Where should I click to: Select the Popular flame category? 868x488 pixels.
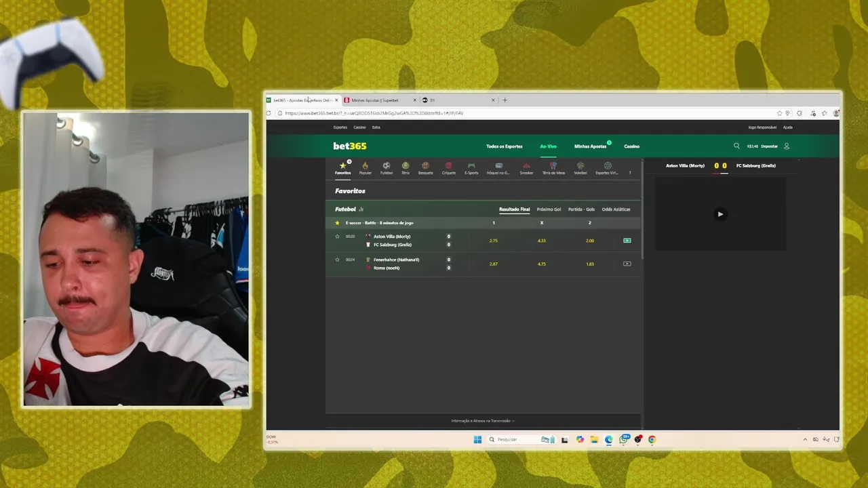(365, 168)
